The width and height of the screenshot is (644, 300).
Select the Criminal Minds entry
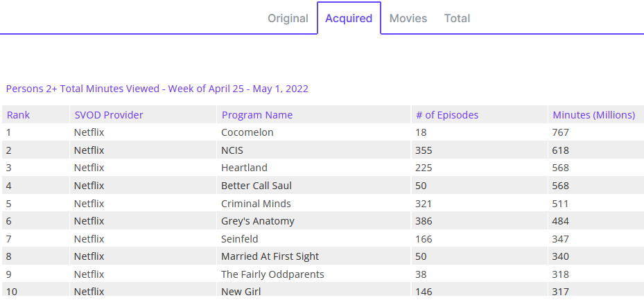[x=256, y=204]
